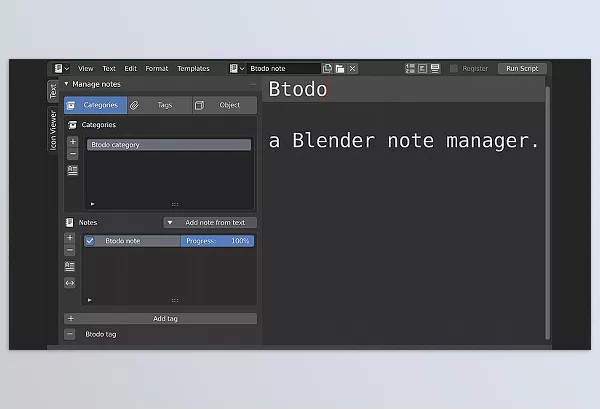
Task: Unlink Btodo note text with X icon
Action: coord(352,69)
